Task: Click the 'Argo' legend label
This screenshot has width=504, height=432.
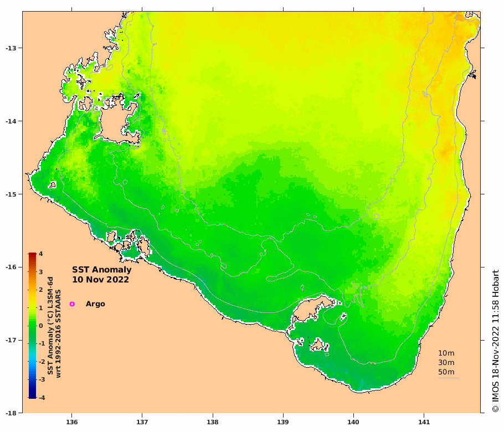Action: (95, 304)
